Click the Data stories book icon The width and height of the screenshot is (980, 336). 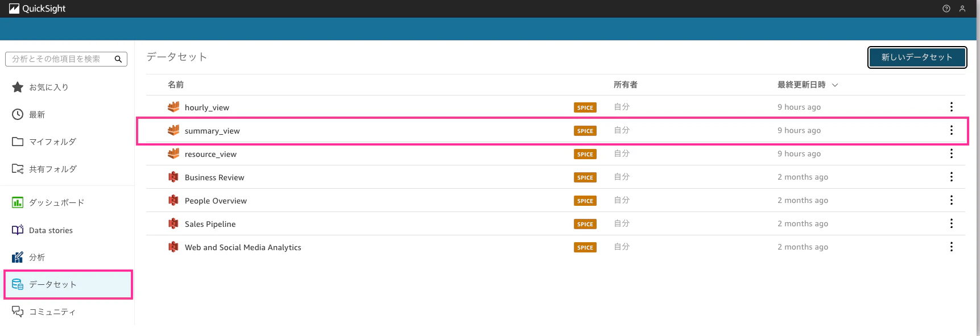18,230
